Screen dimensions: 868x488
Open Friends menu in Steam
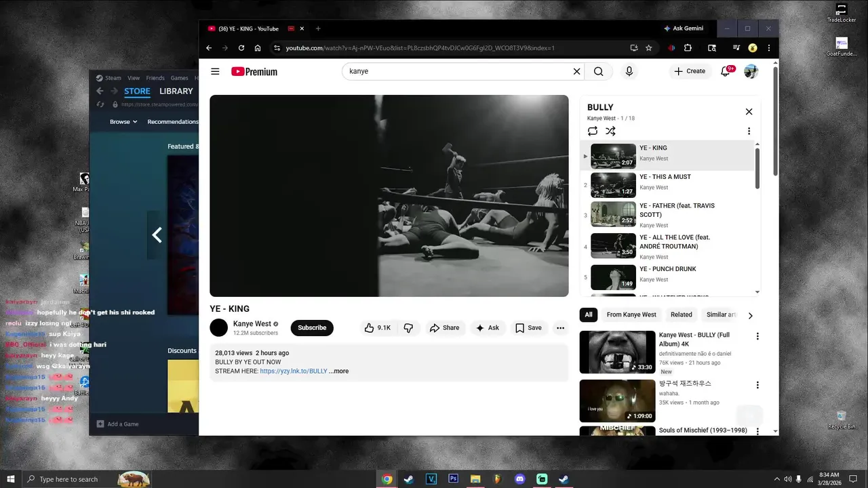(155, 78)
